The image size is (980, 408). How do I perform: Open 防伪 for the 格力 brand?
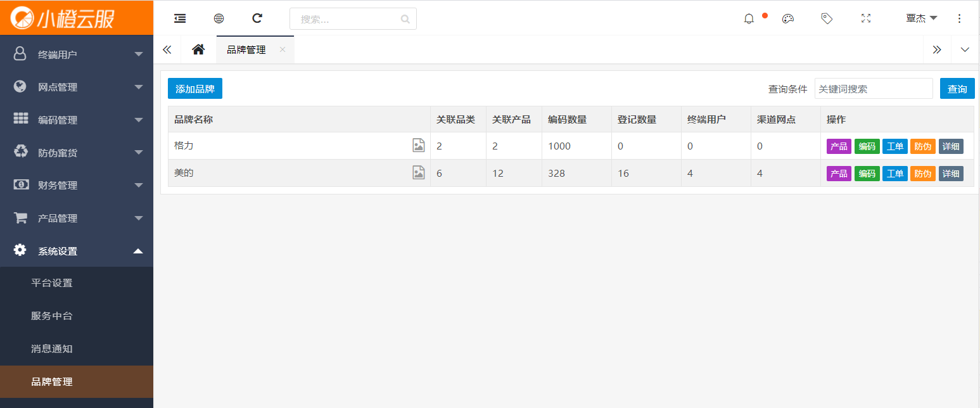pos(923,146)
